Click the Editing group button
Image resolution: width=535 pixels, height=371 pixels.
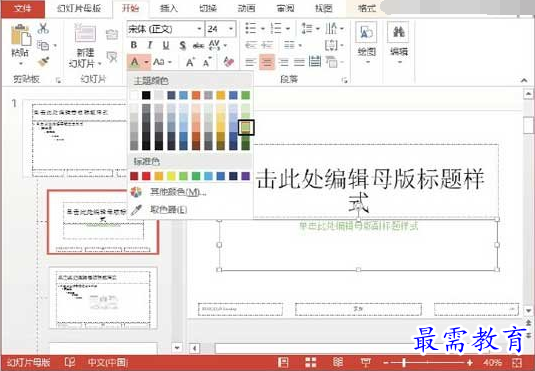pos(399,43)
